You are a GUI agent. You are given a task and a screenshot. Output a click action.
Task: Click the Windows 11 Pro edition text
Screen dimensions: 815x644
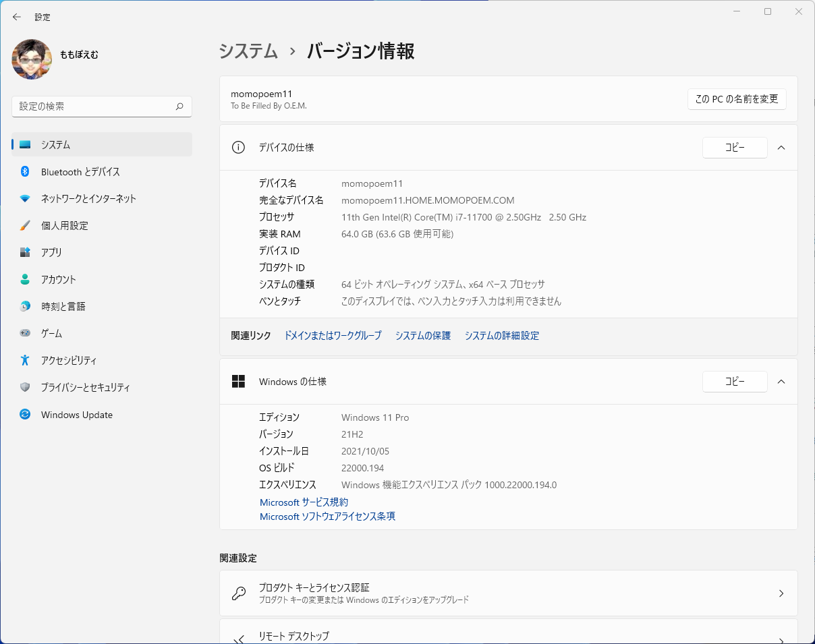(x=375, y=417)
